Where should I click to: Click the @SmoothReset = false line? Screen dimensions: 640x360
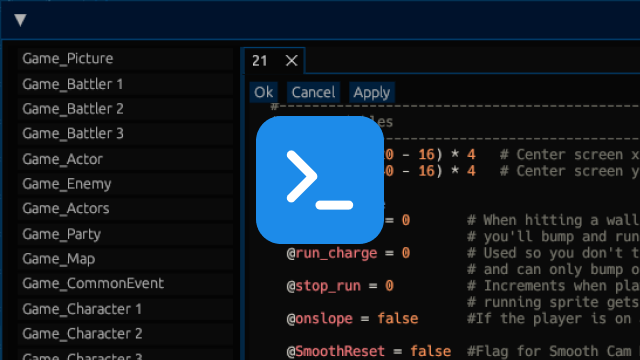pyautogui.click(x=369, y=351)
